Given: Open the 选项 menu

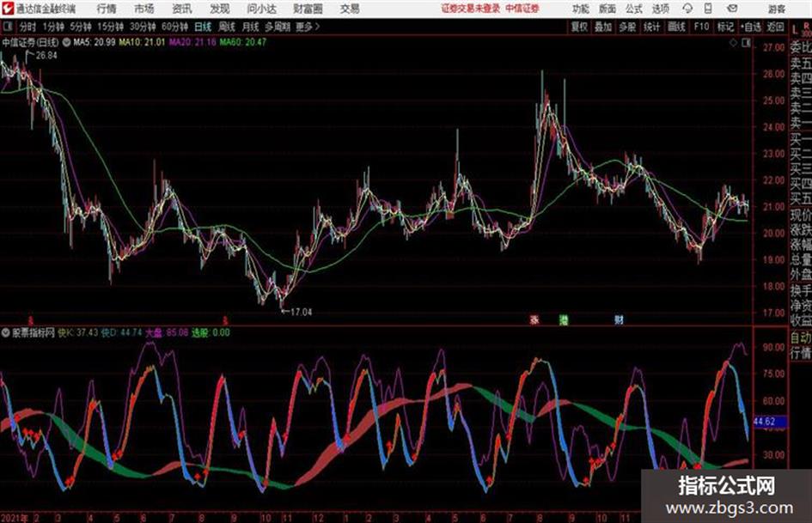Looking at the screenshot, I should click(660, 9).
